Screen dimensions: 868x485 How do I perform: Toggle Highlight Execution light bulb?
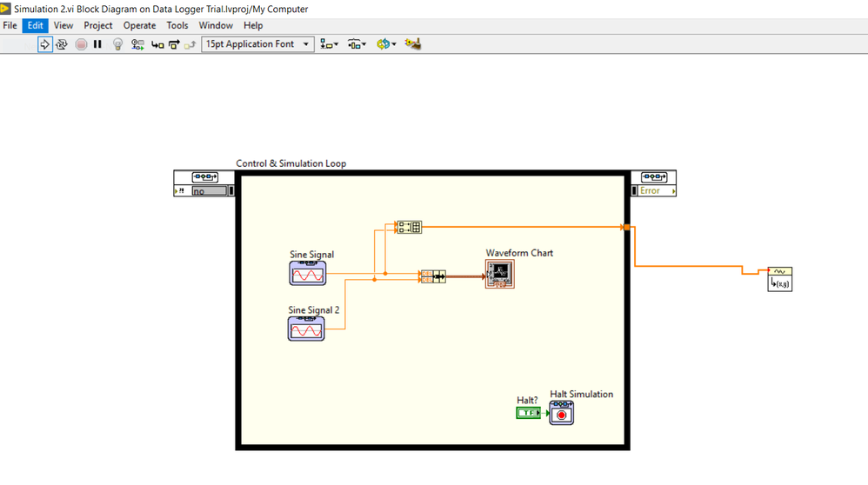(117, 44)
